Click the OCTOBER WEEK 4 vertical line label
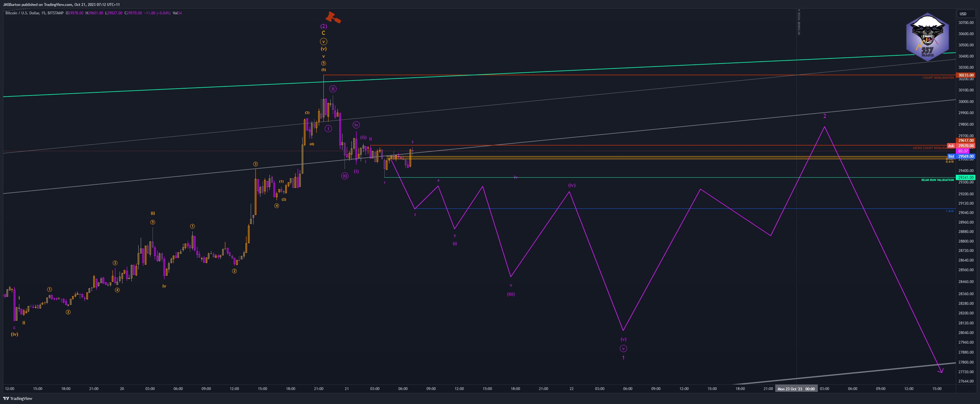Viewport: 980px width, 404px height. (799, 22)
